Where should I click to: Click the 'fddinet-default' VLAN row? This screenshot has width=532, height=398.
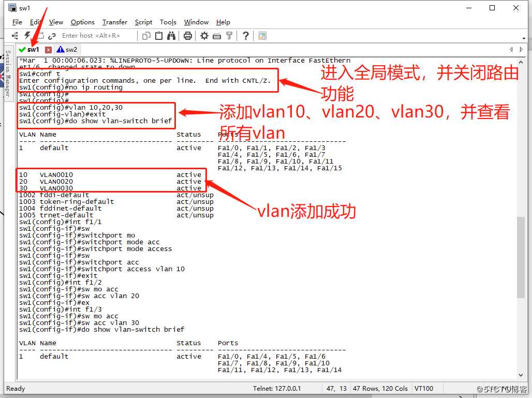(x=116, y=209)
